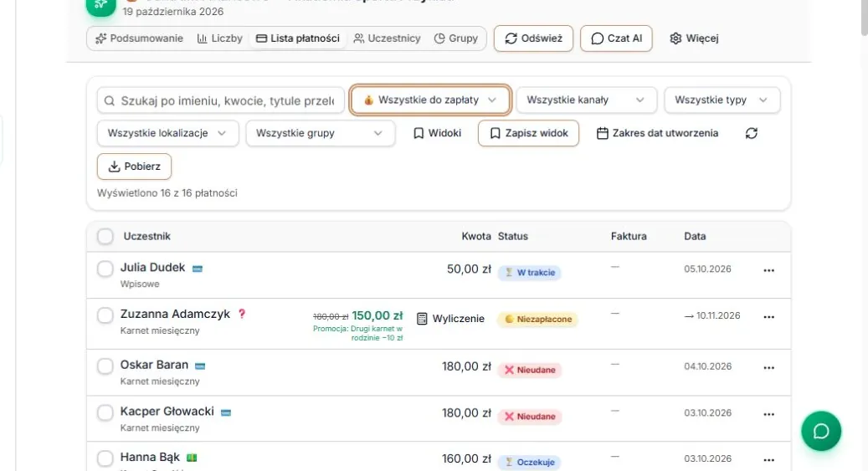868x471 pixels.
Task: Click the page vertical scrollbar
Action: (x=863, y=18)
